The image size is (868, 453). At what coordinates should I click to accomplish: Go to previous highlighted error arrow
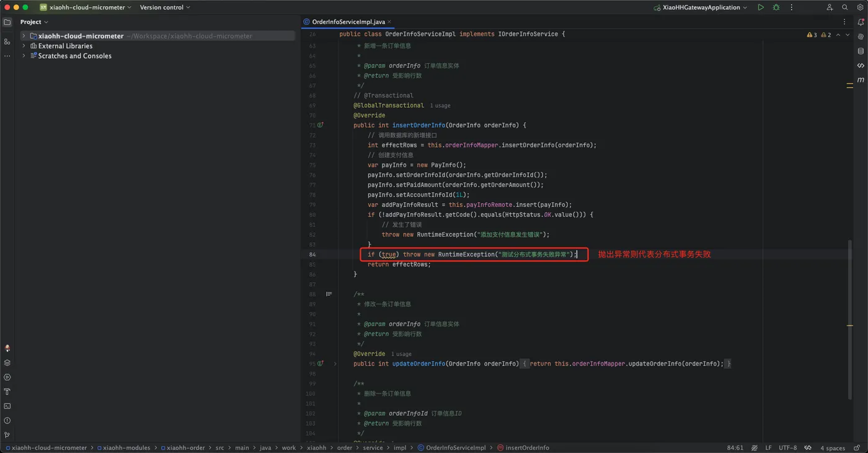coord(838,35)
